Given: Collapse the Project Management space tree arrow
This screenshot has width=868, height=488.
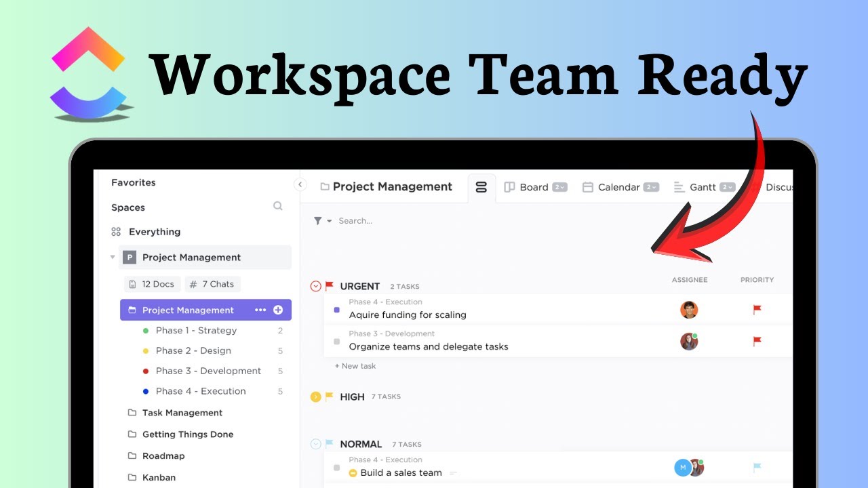Looking at the screenshot, I should click(113, 258).
